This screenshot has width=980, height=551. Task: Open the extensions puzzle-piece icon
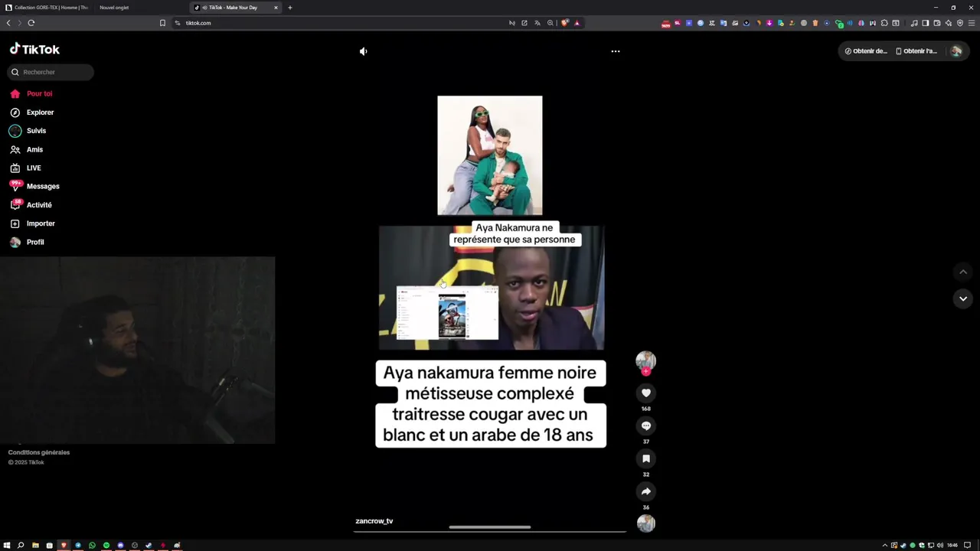[884, 23]
